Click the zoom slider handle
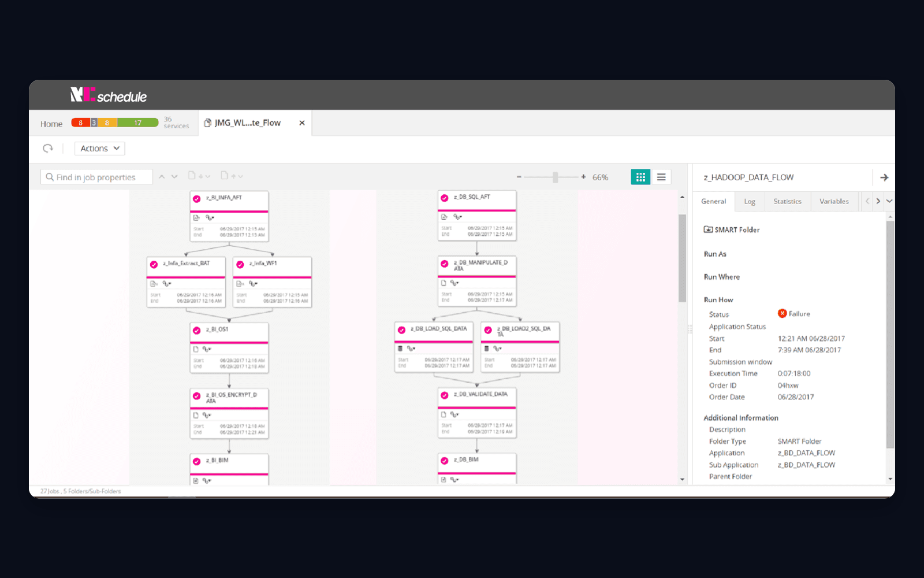The image size is (924, 578). pos(555,177)
